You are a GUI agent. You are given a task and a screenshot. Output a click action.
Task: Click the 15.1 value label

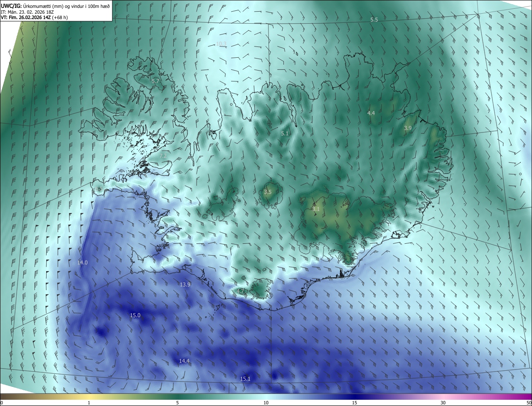(245, 379)
